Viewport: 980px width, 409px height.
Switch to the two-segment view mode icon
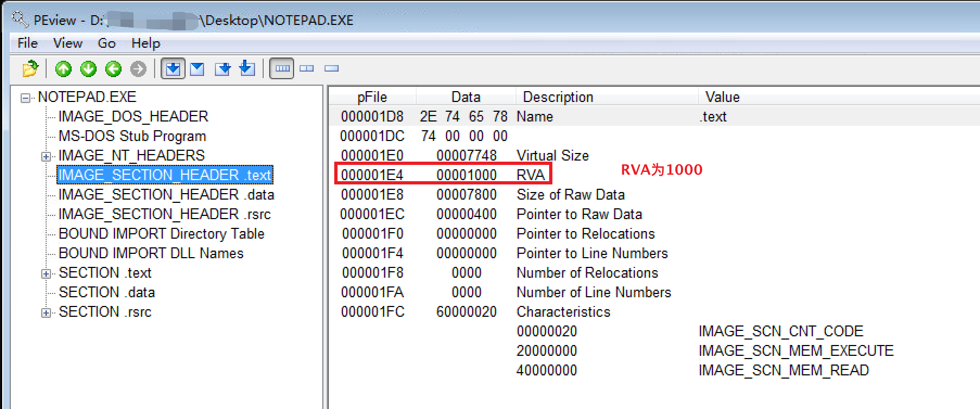(x=307, y=69)
